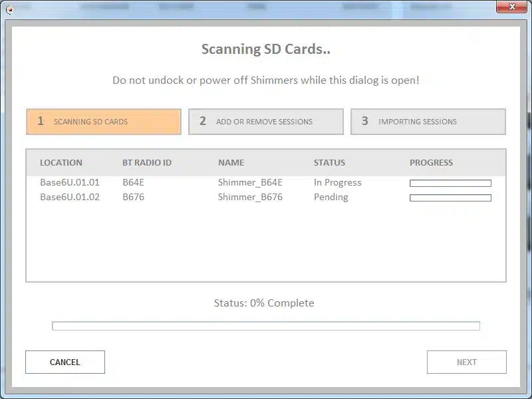This screenshot has width=532, height=399.
Task: Click the application icon in title bar
Action: tap(10, 9)
